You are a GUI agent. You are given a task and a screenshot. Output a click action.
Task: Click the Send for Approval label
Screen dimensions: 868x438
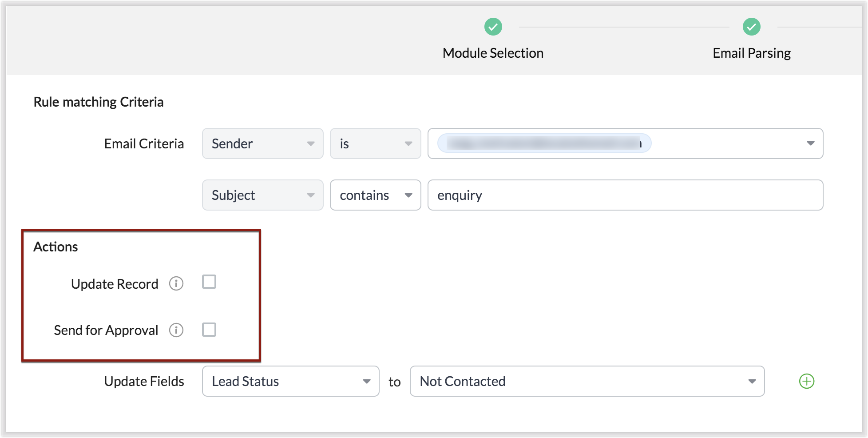click(106, 330)
